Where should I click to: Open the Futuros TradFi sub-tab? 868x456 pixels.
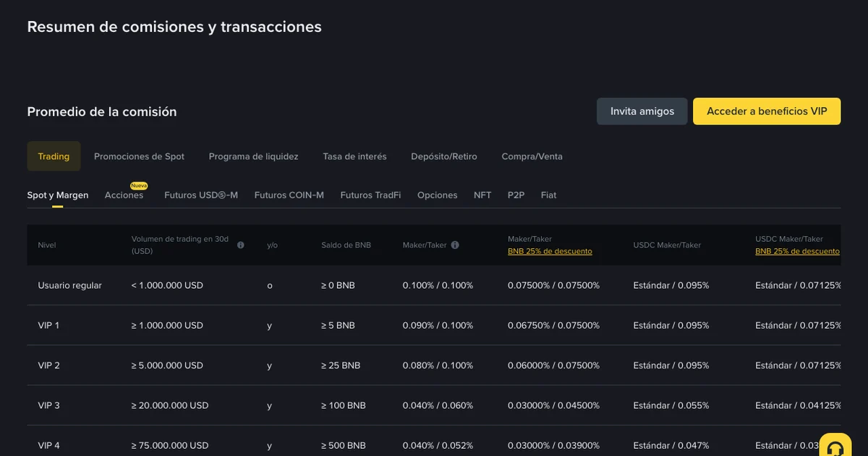tap(370, 195)
